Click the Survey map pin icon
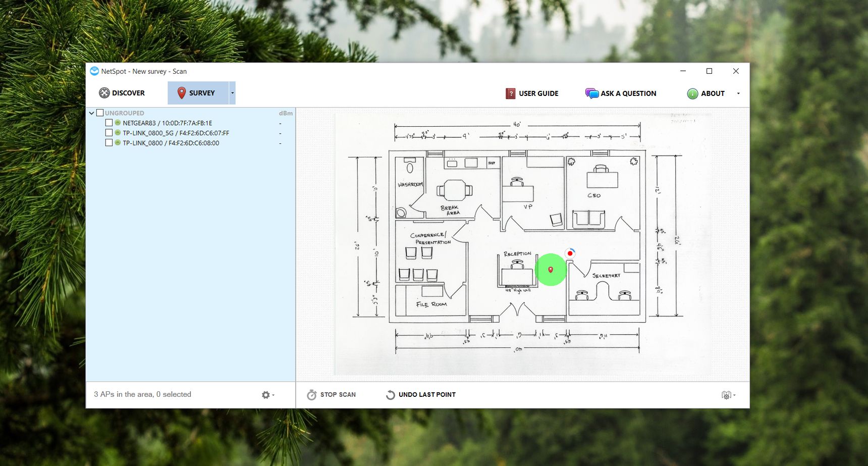 pos(182,93)
